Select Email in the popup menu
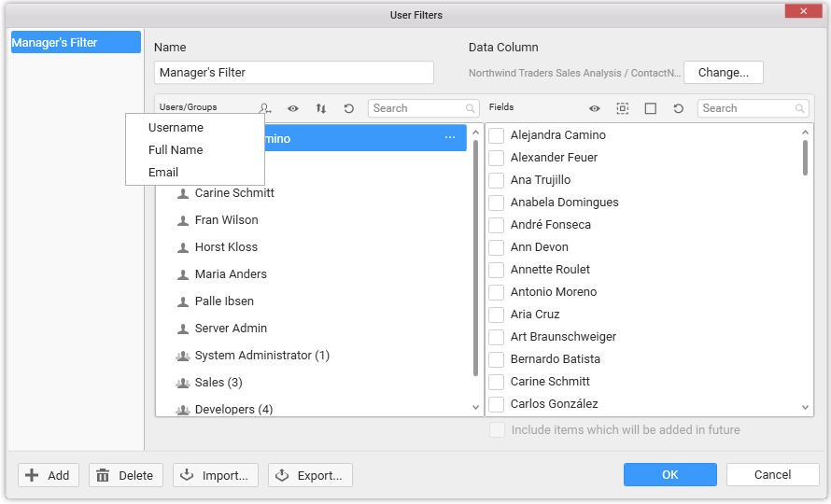Screen dimensions: 831x504 pyautogui.click(x=163, y=173)
